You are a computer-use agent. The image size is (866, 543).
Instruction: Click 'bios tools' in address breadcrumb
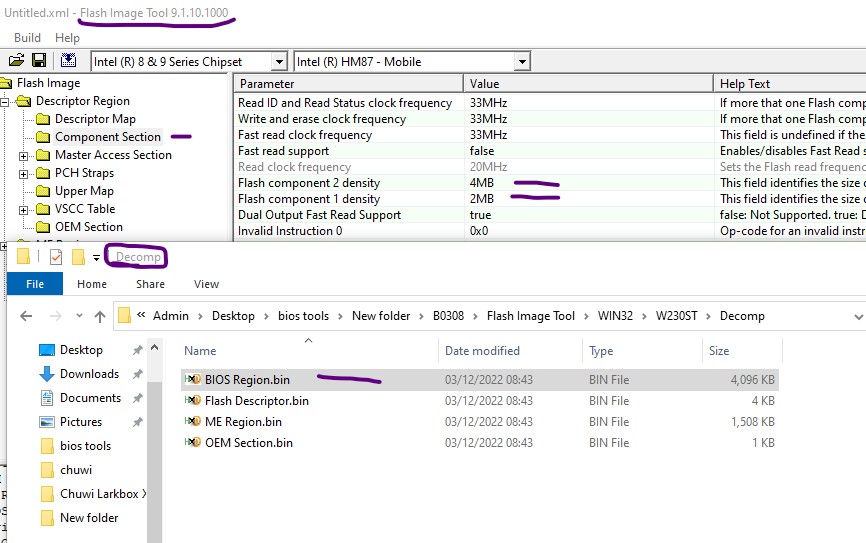point(303,316)
